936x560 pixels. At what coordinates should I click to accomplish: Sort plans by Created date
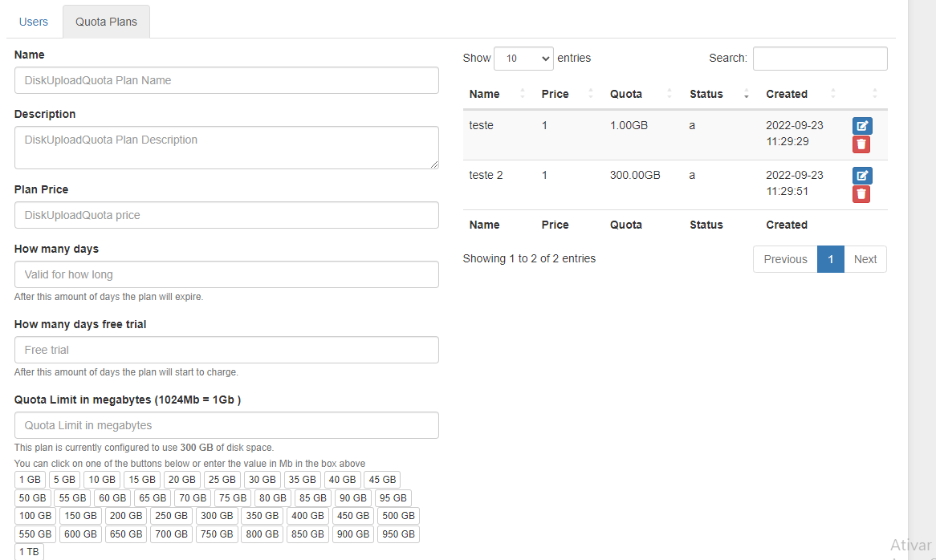787,94
